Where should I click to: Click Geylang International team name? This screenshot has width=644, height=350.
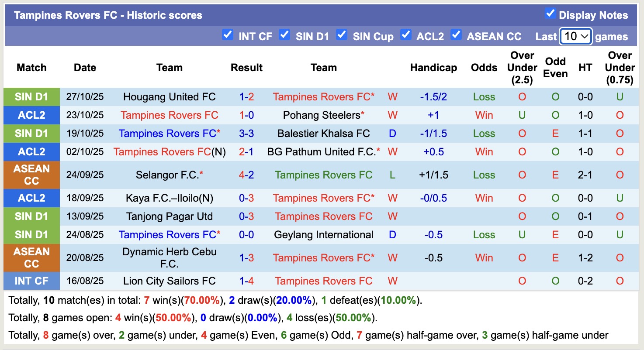point(323,235)
